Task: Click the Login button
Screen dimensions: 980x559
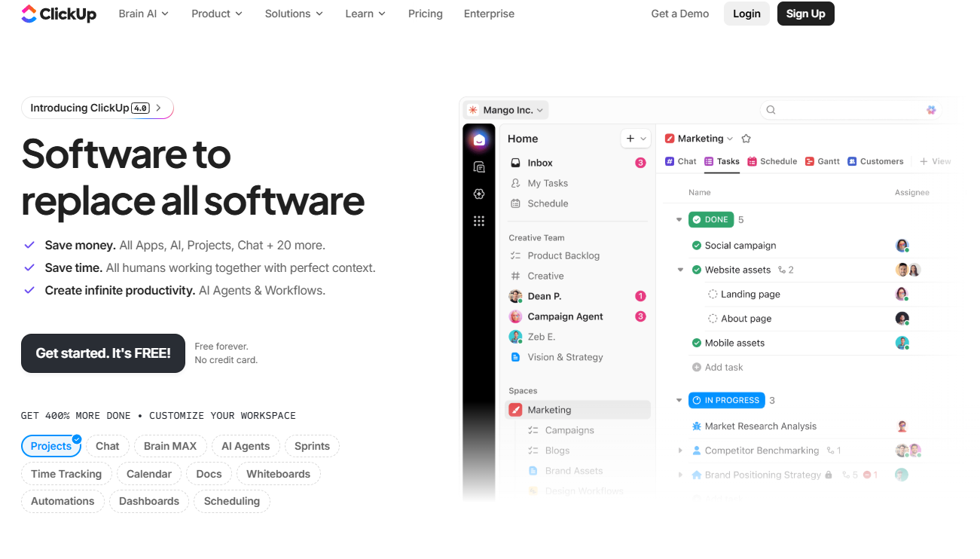Action: point(746,14)
